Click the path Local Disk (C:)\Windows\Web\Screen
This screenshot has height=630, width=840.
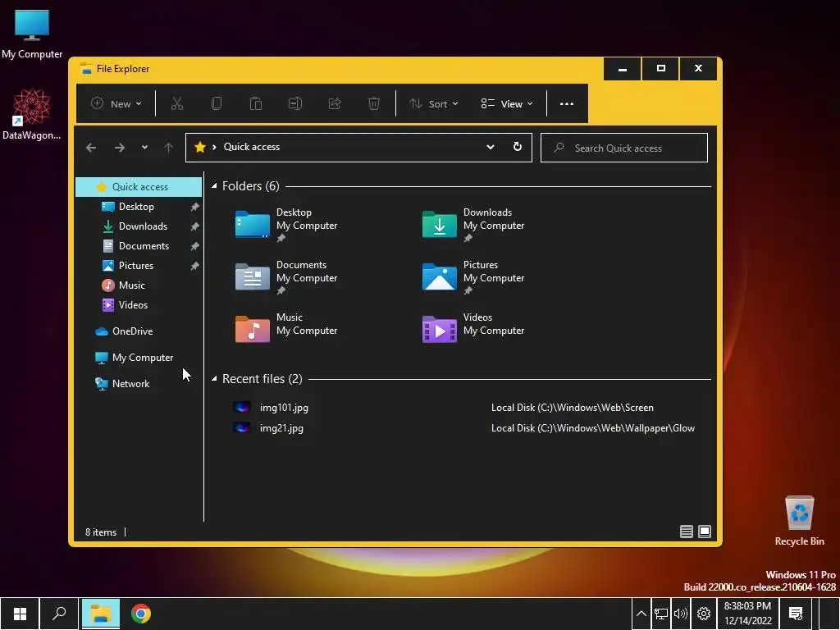click(572, 408)
